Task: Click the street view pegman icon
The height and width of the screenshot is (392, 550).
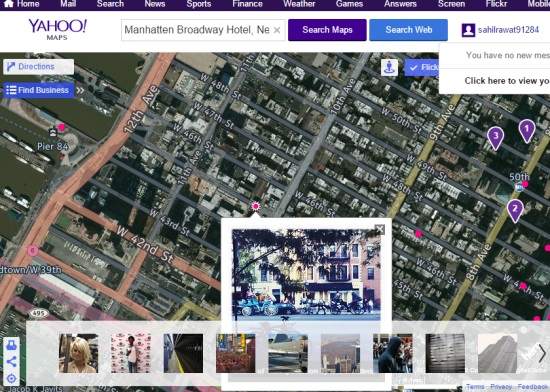Action: point(389,67)
